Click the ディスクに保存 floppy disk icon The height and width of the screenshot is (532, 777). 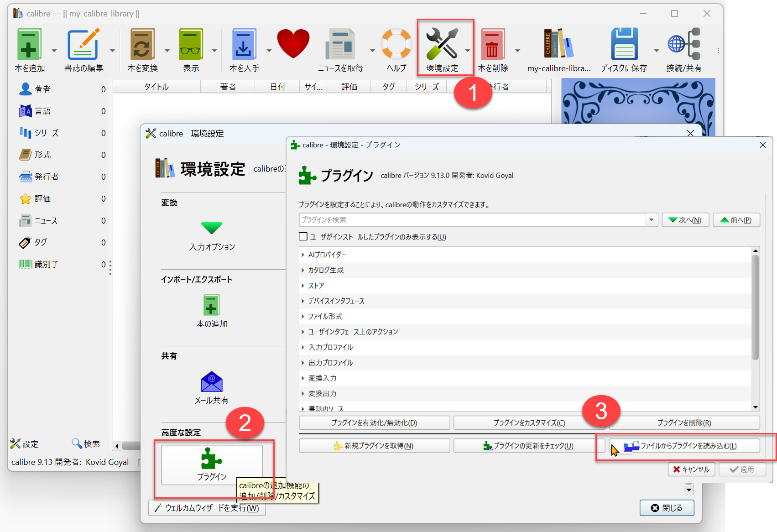[624, 44]
